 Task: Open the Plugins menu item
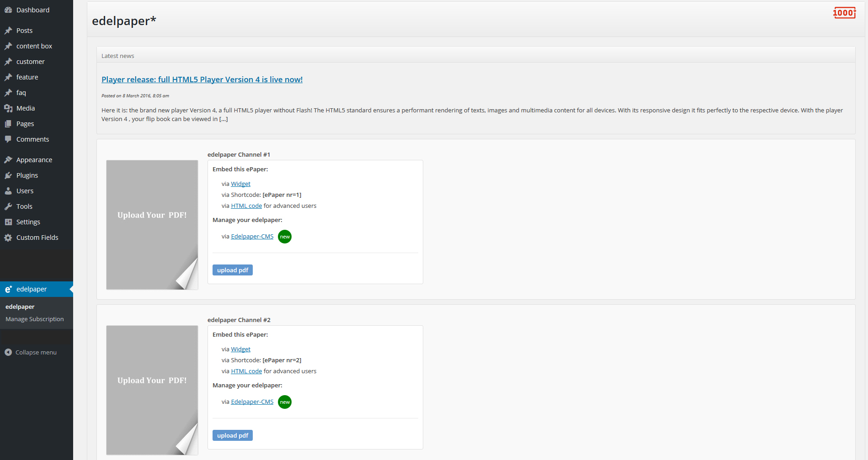click(x=37, y=175)
